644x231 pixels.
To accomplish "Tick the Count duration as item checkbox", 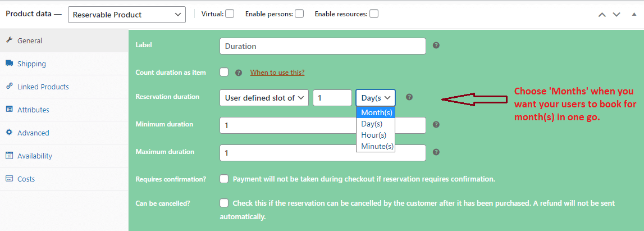I will tap(225, 72).
